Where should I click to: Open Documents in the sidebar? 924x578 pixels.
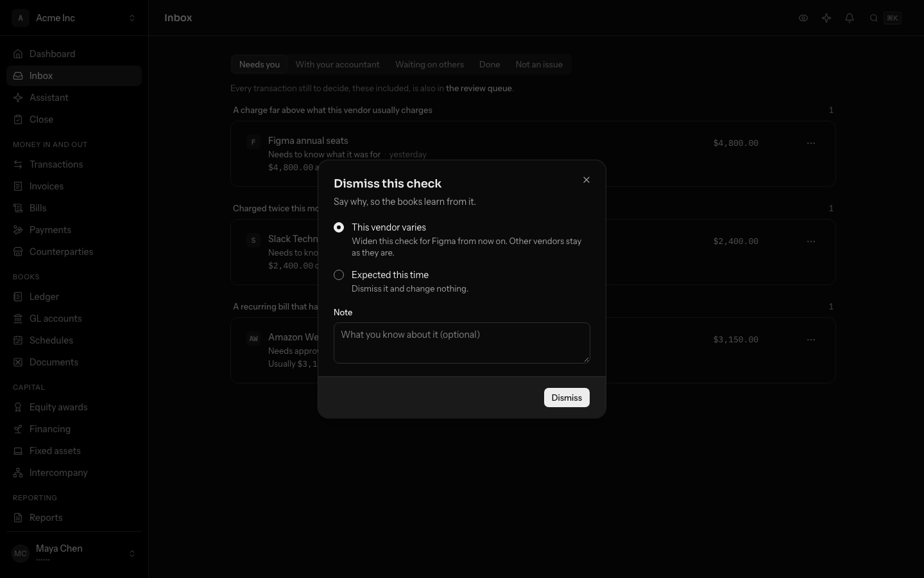tap(74, 362)
